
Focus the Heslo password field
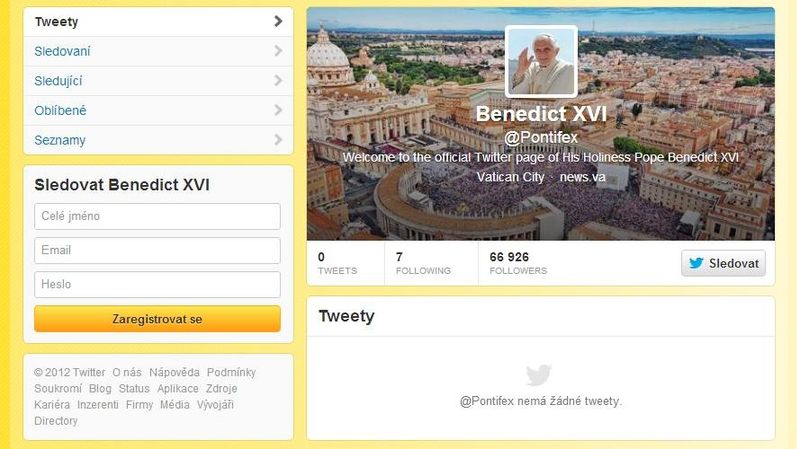point(158,284)
